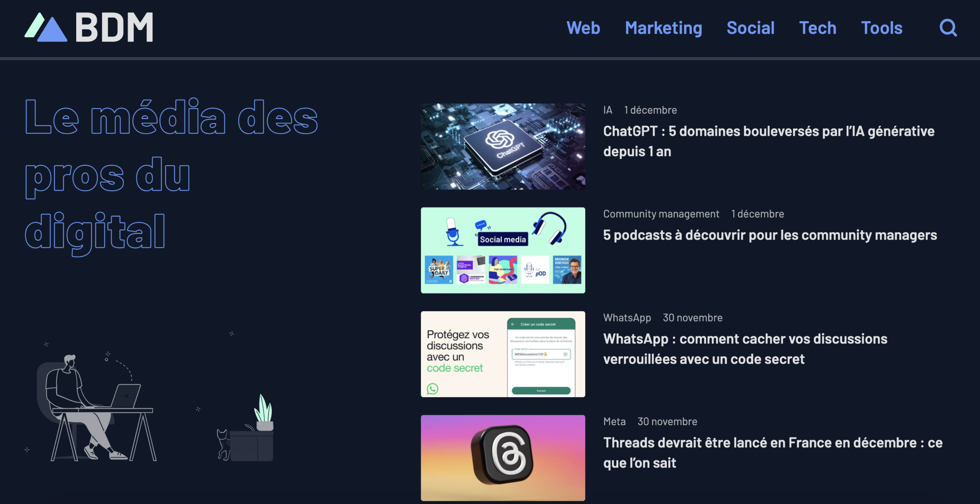Select the Social navigation item
The width and height of the screenshot is (980, 504).
pyautogui.click(x=750, y=28)
